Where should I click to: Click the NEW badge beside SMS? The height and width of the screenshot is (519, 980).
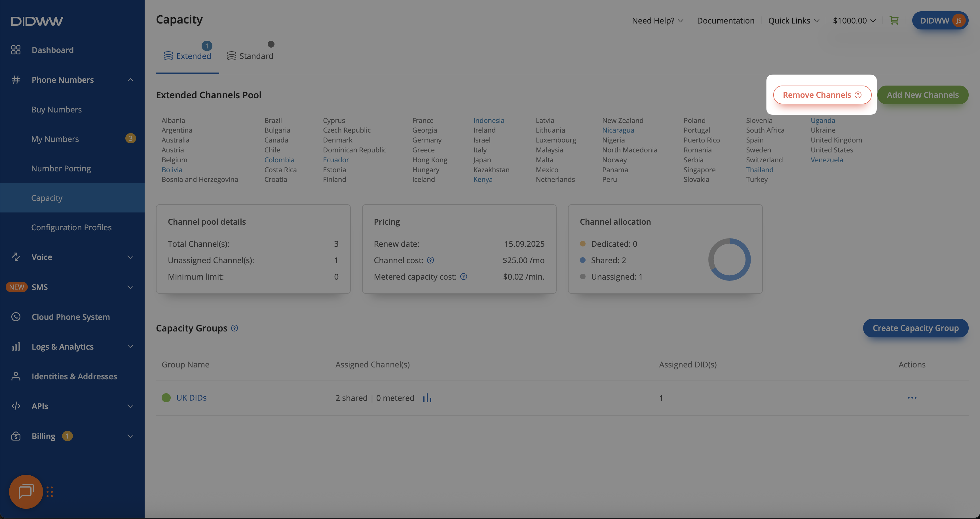pyautogui.click(x=17, y=287)
